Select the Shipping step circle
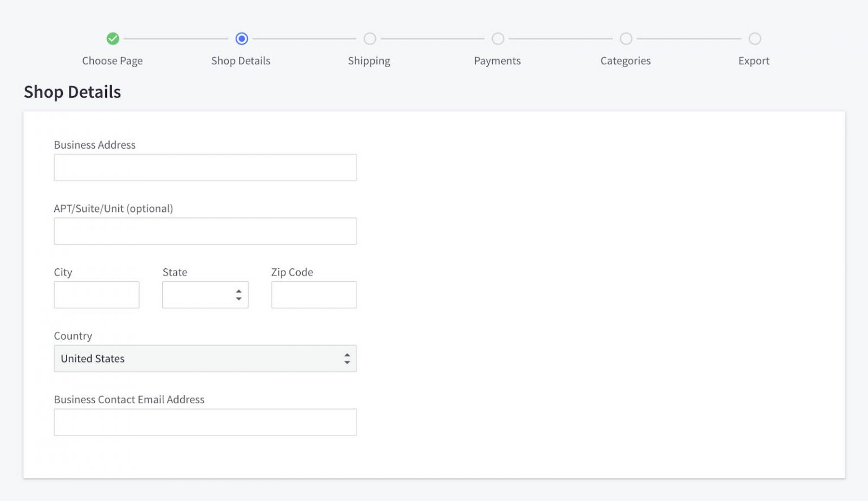The height and width of the screenshot is (501, 868). [370, 38]
